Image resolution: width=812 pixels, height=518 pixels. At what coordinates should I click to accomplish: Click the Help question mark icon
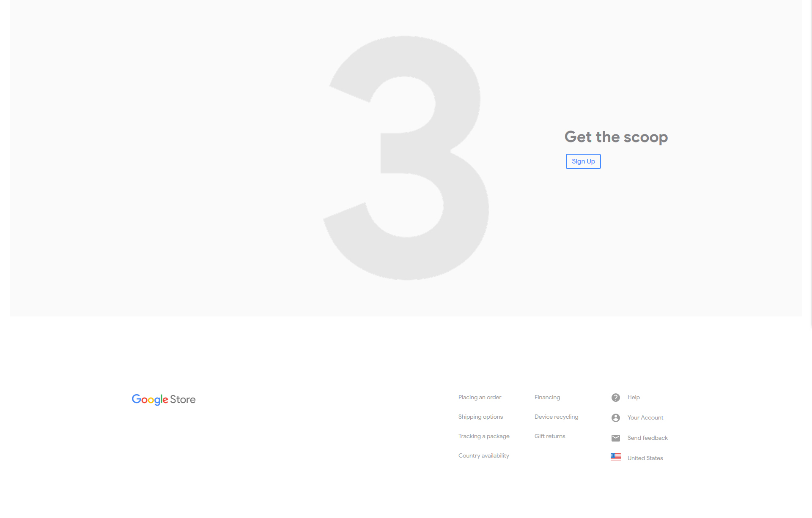616,398
